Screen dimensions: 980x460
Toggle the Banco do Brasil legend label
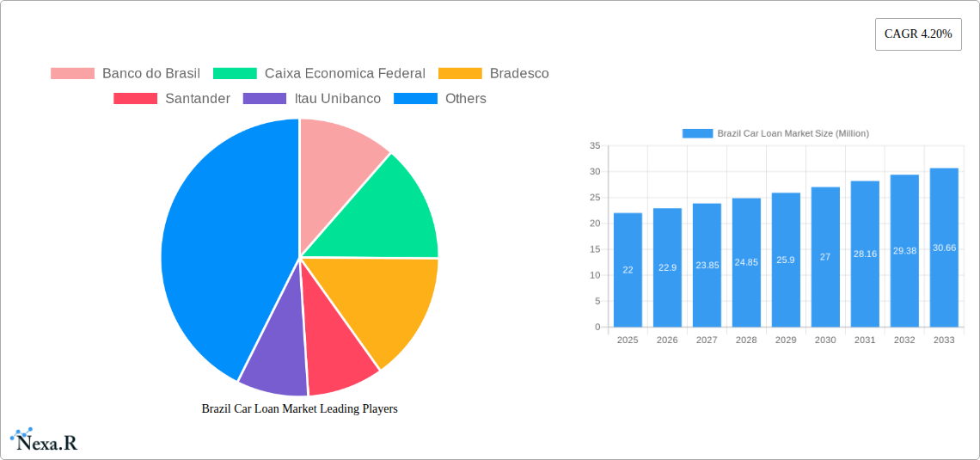click(x=151, y=74)
